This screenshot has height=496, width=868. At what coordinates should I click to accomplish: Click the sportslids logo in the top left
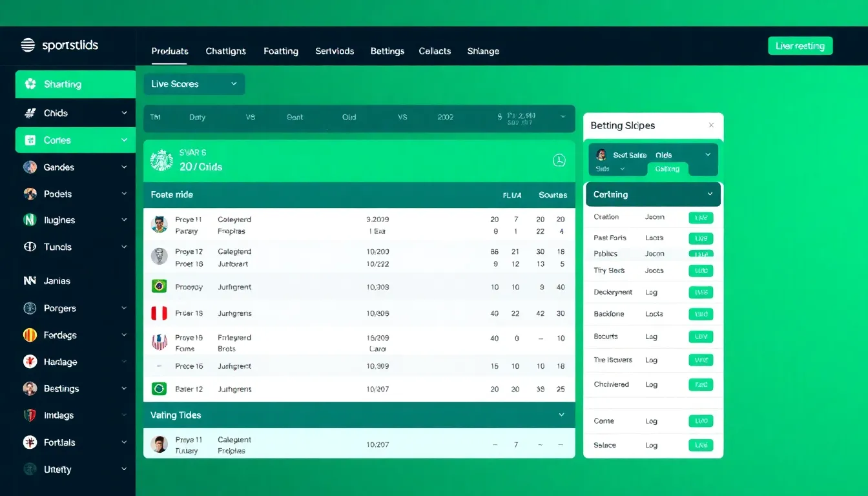60,45
